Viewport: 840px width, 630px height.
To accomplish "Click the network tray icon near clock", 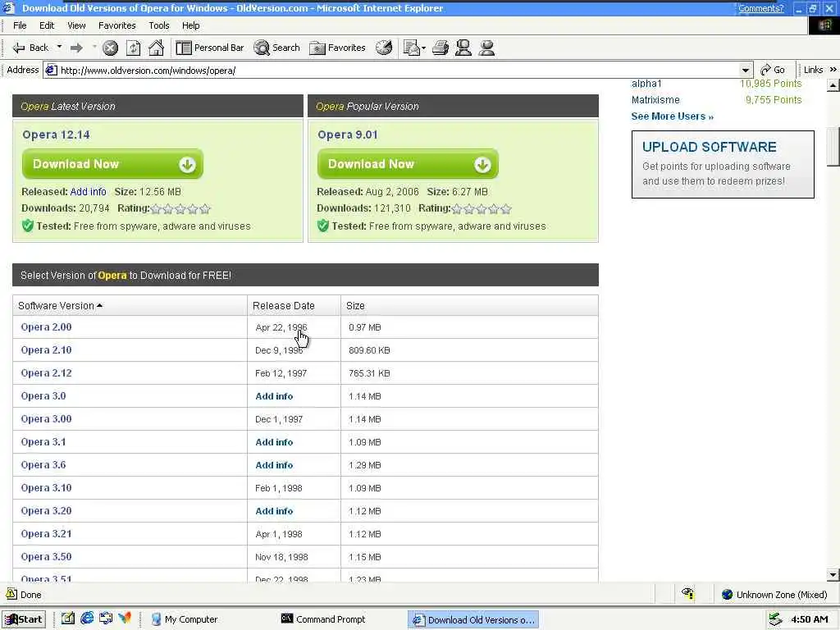I will coord(775,620).
